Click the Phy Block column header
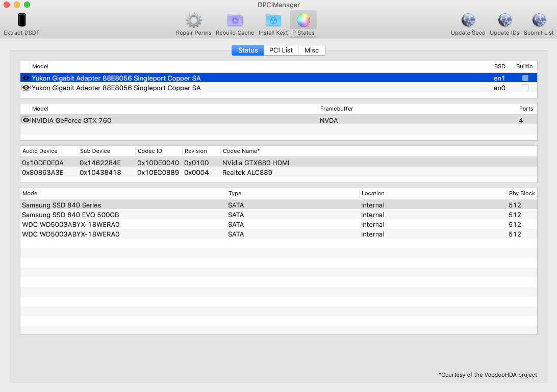 (521, 193)
